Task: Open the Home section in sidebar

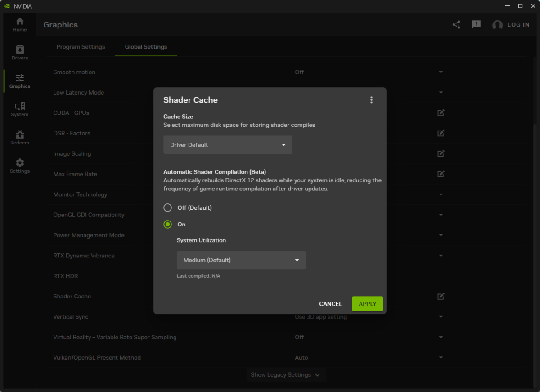Action: click(x=19, y=23)
